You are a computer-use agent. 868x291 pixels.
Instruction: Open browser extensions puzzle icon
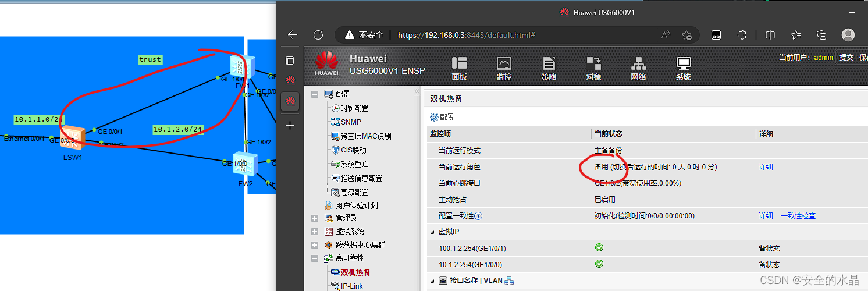tap(742, 35)
